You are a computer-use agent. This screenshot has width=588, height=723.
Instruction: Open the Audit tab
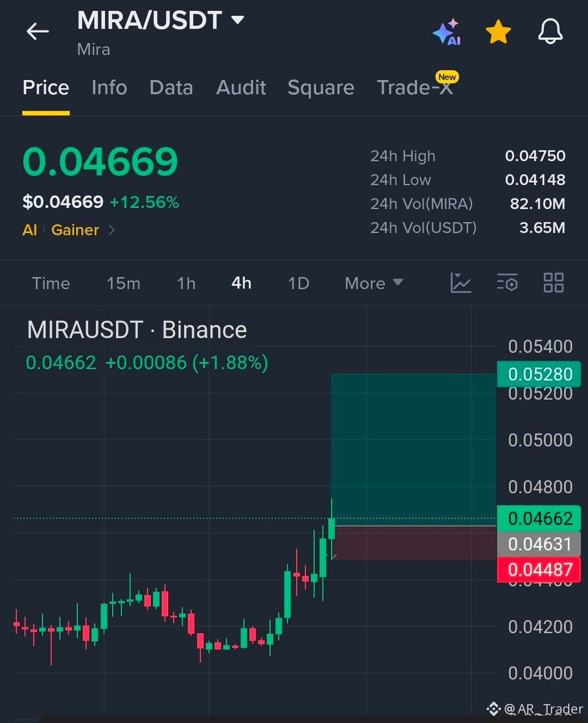pos(241,88)
